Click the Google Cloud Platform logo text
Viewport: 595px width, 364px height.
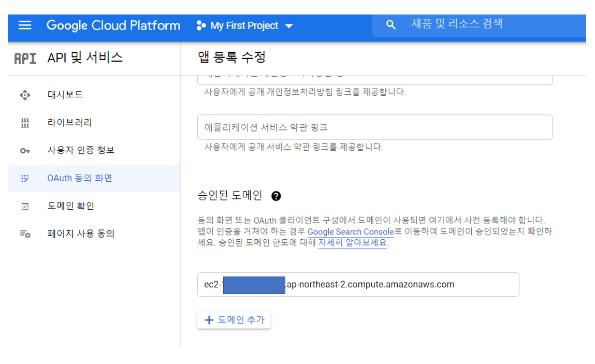(113, 25)
